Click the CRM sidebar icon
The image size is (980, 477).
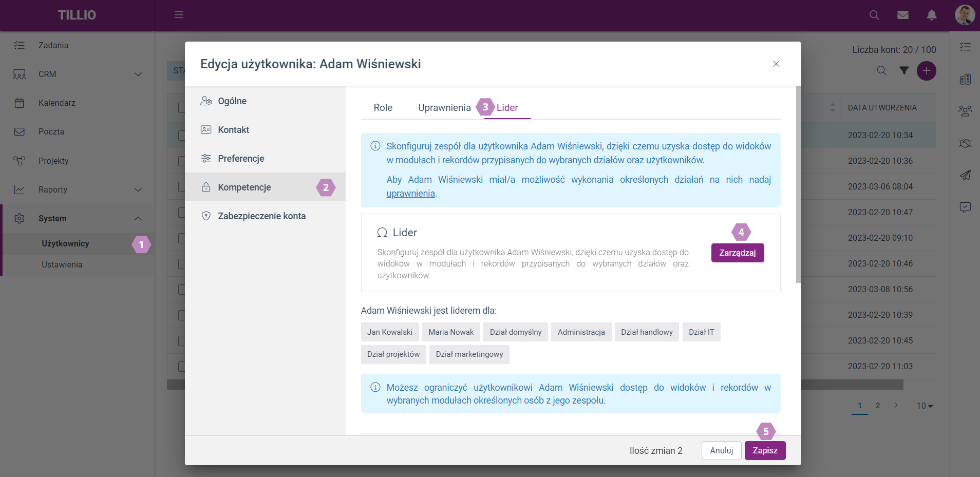tap(19, 74)
